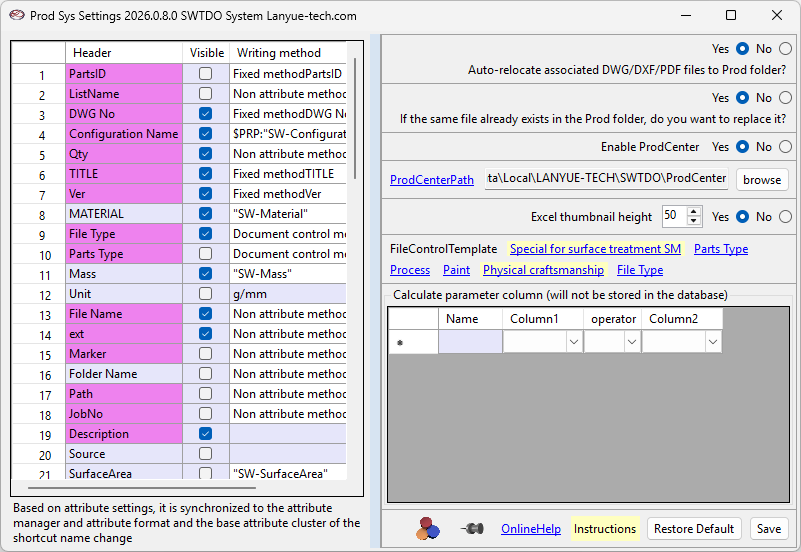801x552 pixels.
Task: Enable Visible checkbox for the Unit row
Action: point(205,294)
